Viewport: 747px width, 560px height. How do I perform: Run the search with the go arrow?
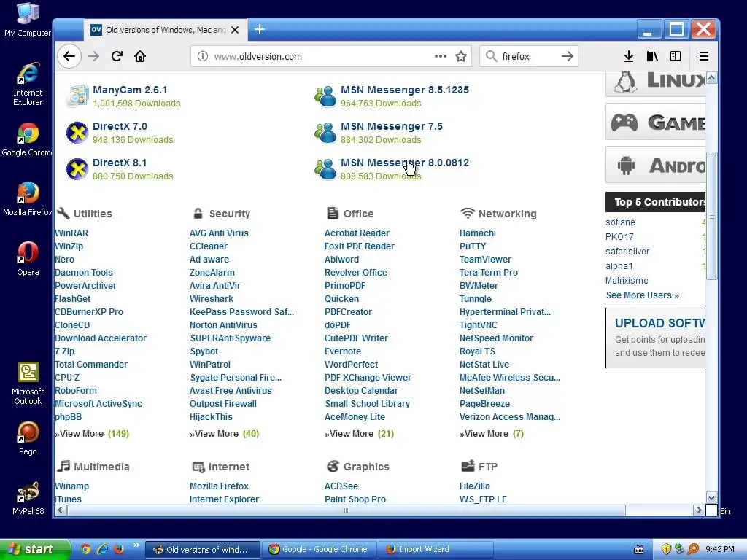click(x=568, y=56)
